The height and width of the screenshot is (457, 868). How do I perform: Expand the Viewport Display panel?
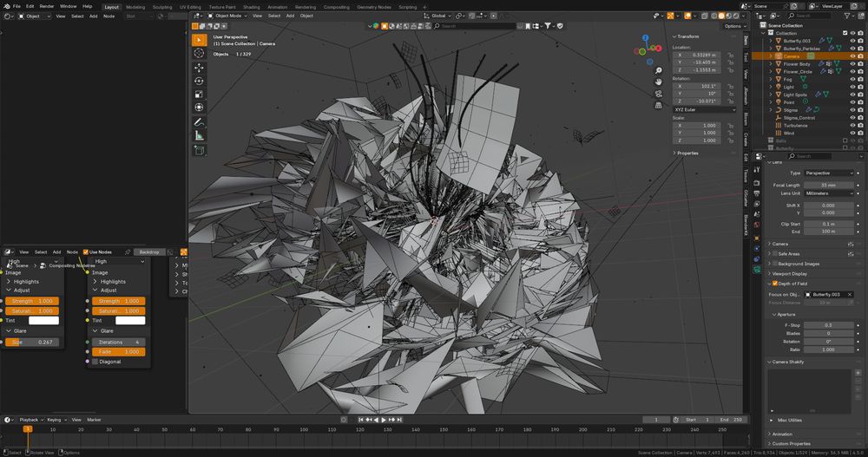tap(789, 274)
